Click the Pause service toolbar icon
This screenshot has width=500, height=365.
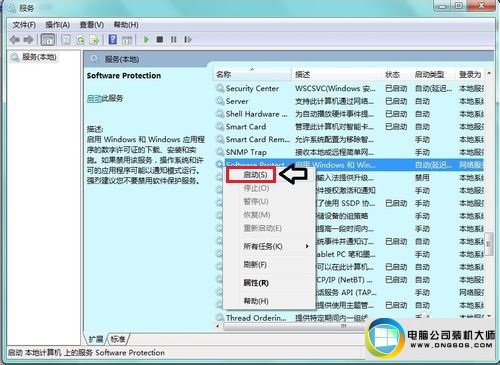(174, 40)
